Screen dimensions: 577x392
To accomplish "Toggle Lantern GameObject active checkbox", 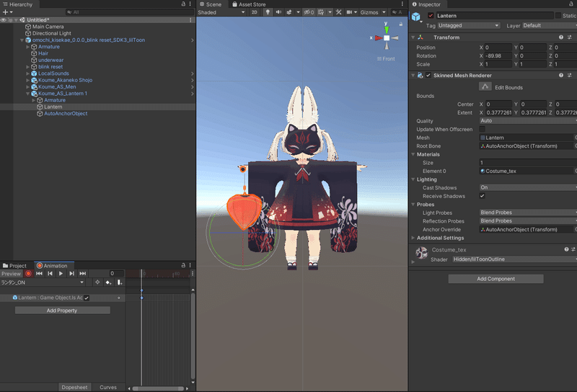I will click(431, 15).
